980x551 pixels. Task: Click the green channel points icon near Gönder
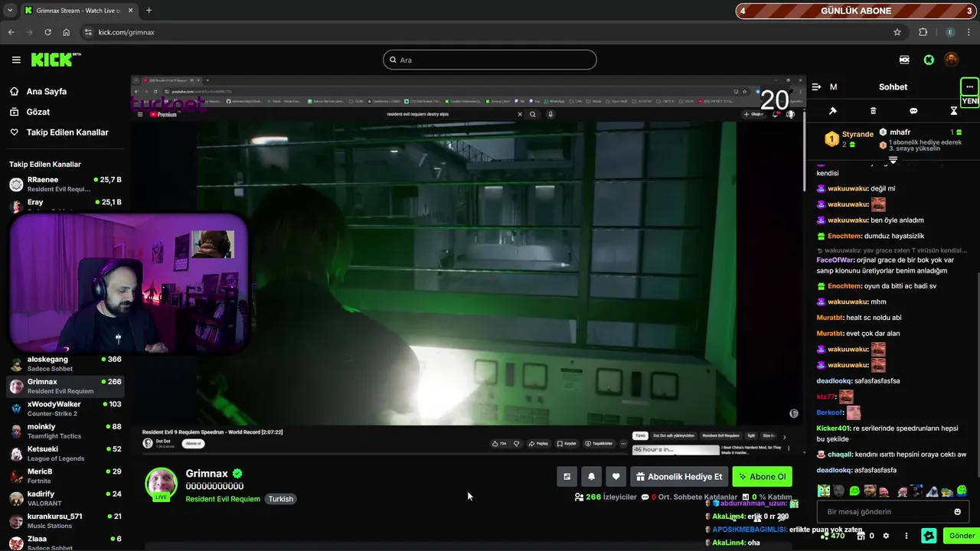pyautogui.click(x=929, y=536)
